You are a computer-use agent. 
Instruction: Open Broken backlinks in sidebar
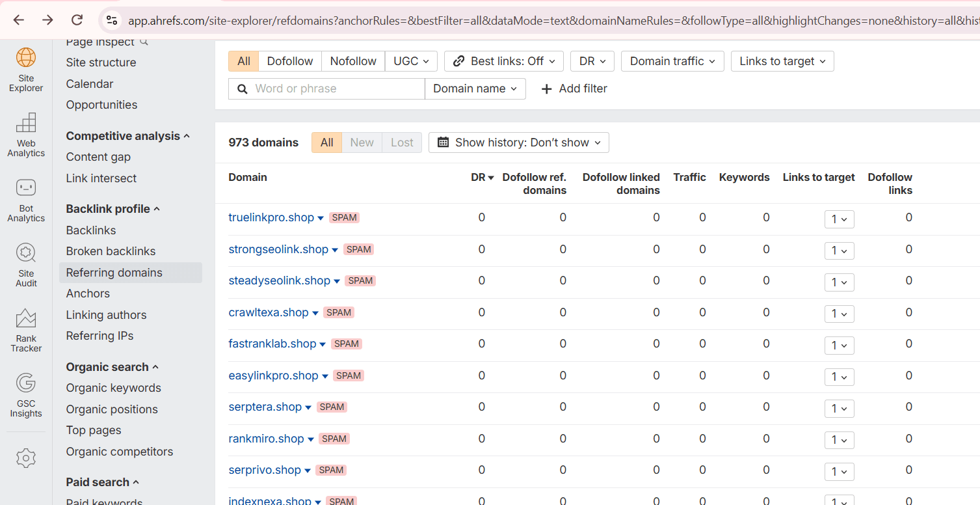point(111,251)
